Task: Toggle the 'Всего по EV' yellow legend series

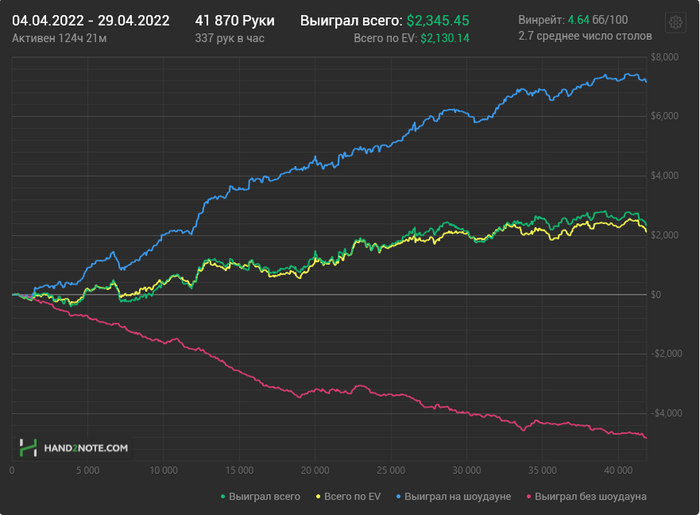Action: coord(348,496)
